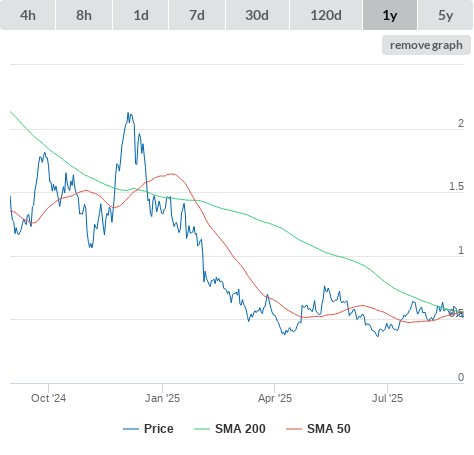Click the price peak above the 2 gridline

pos(129,115)
